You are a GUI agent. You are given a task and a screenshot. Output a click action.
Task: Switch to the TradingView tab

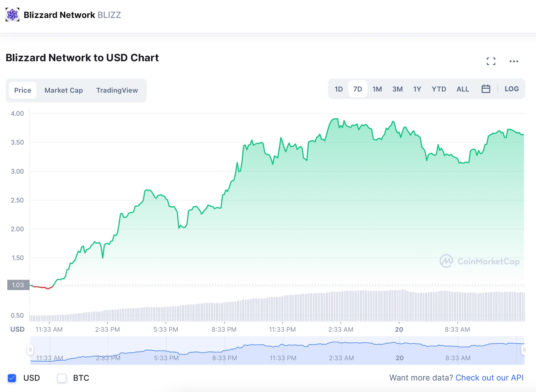[117, 90]
